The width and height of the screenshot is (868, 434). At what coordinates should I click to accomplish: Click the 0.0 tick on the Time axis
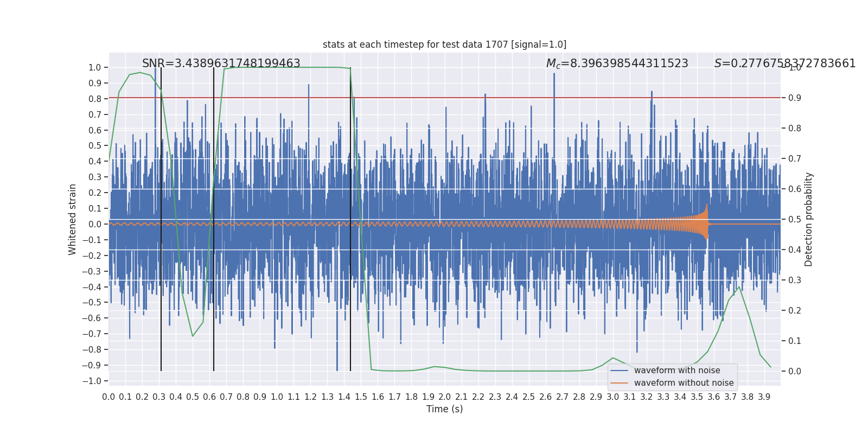point(108,397)
